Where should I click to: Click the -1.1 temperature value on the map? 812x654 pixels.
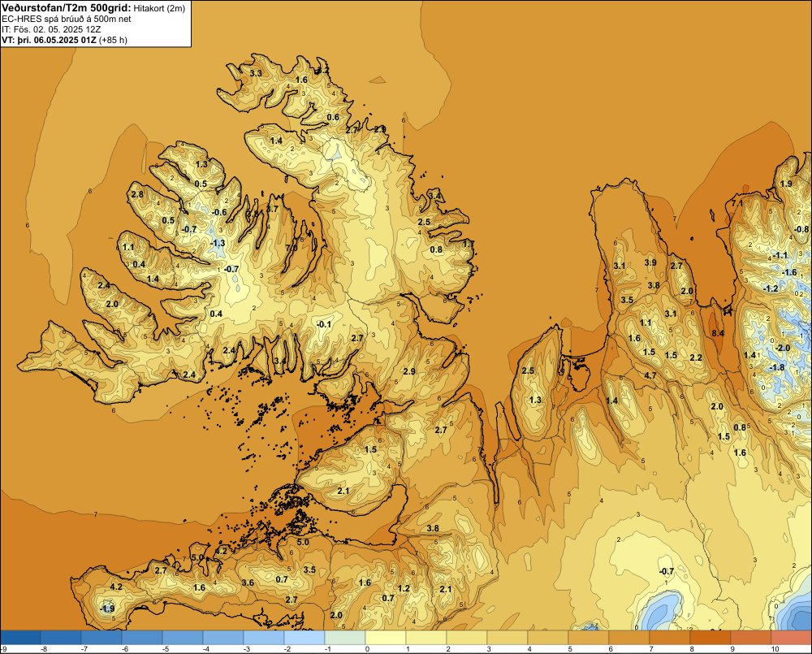click(x=780, y=255)
